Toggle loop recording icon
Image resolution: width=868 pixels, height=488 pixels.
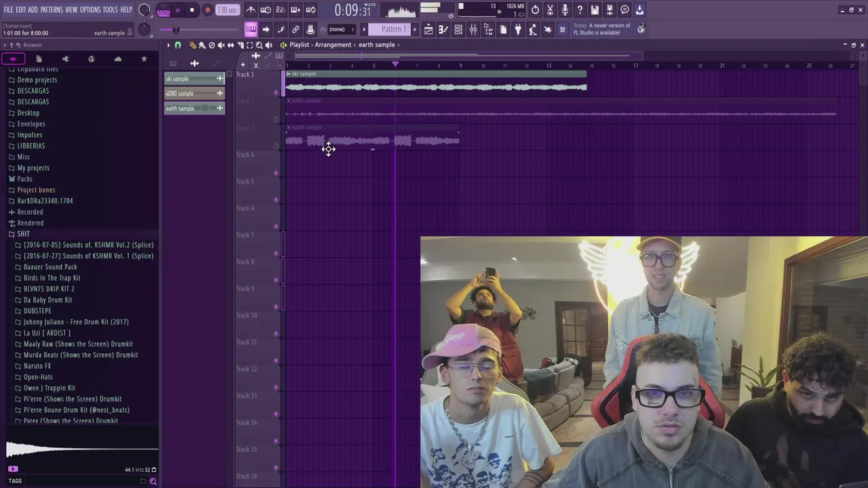pyautogui.click(x=311, y=10)
